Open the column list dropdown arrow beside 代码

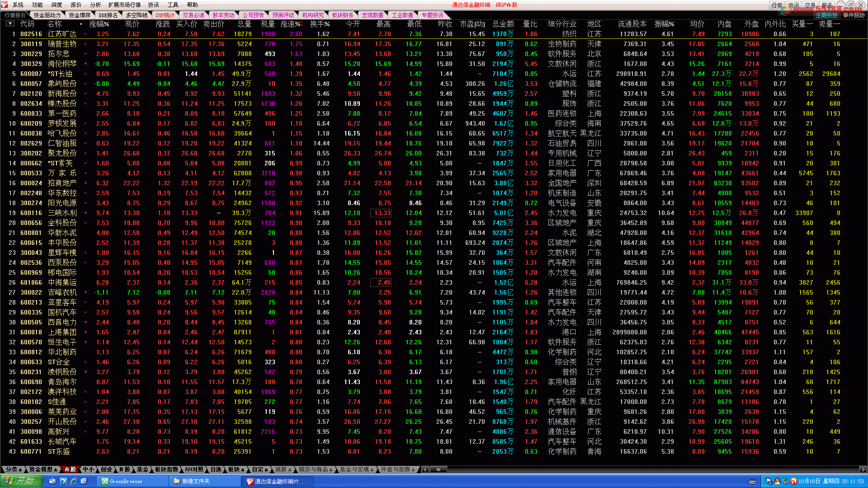(x=10, y=23)
